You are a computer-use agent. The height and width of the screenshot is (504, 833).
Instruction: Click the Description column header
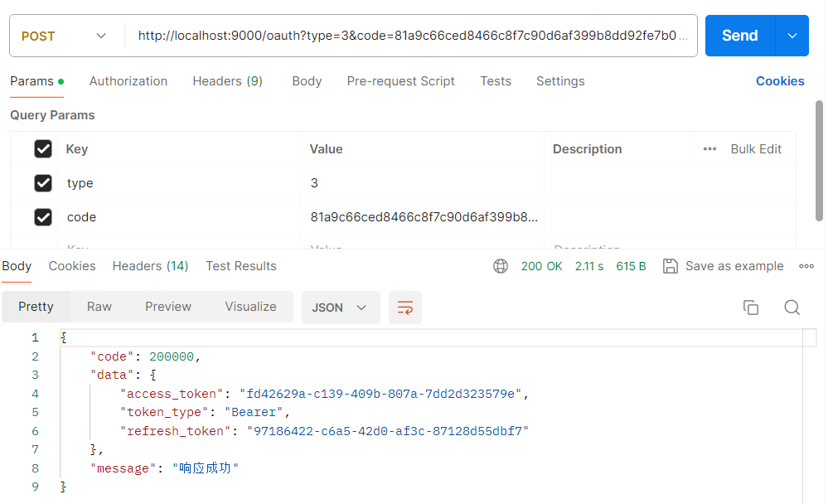tap(587, 149)
